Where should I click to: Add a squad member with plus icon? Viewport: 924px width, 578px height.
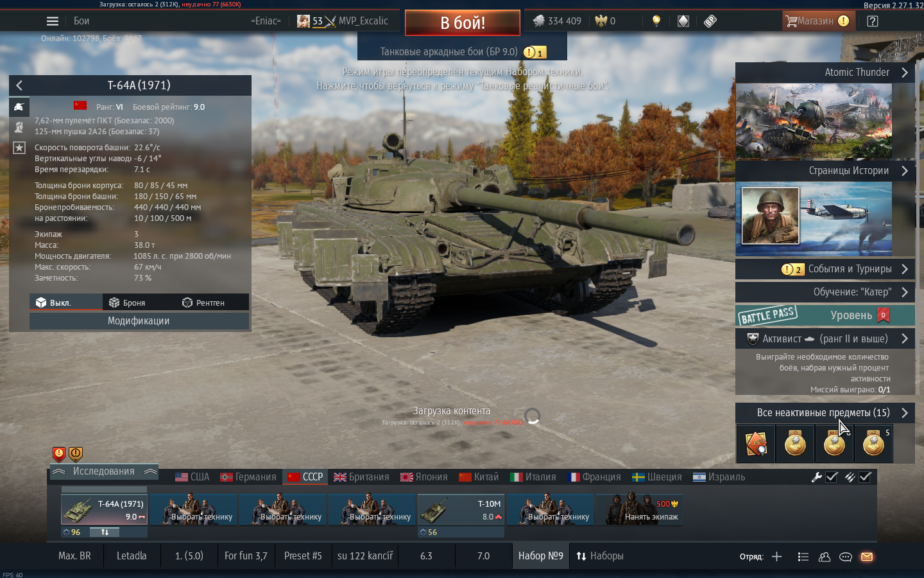pos(776,557)
